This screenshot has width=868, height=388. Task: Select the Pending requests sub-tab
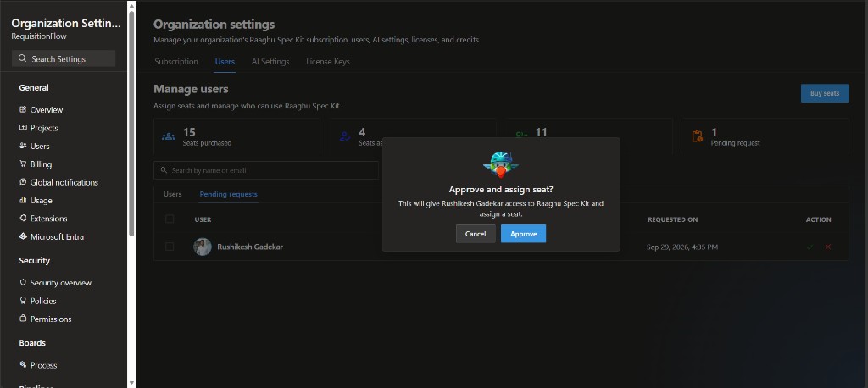(x=228, y=194)
